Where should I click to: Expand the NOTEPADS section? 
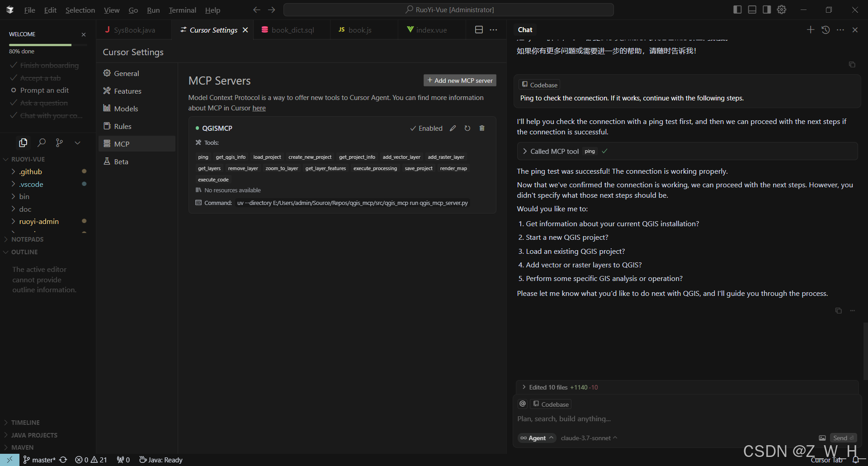pos(47,239)
